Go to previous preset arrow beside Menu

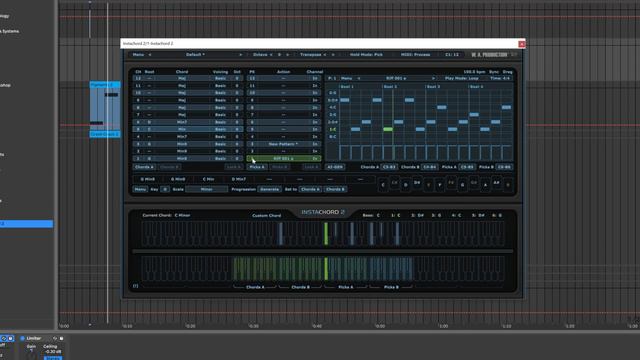click(150, 55)
